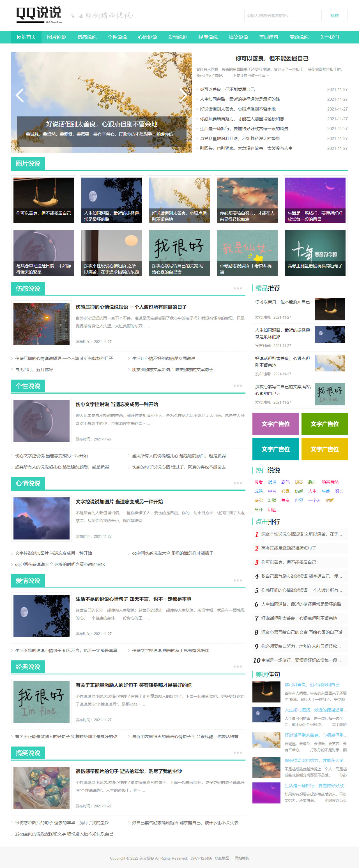This screenshot has height=868, width=359.
Task: Go to 图片说说 navigation item
Action: 57,37
